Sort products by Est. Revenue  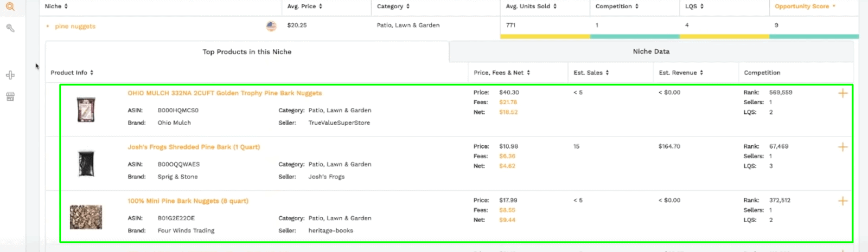[681, 73]
